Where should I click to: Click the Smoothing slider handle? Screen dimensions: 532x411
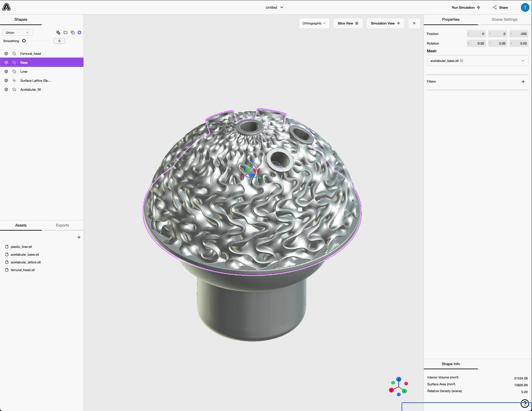24,41
